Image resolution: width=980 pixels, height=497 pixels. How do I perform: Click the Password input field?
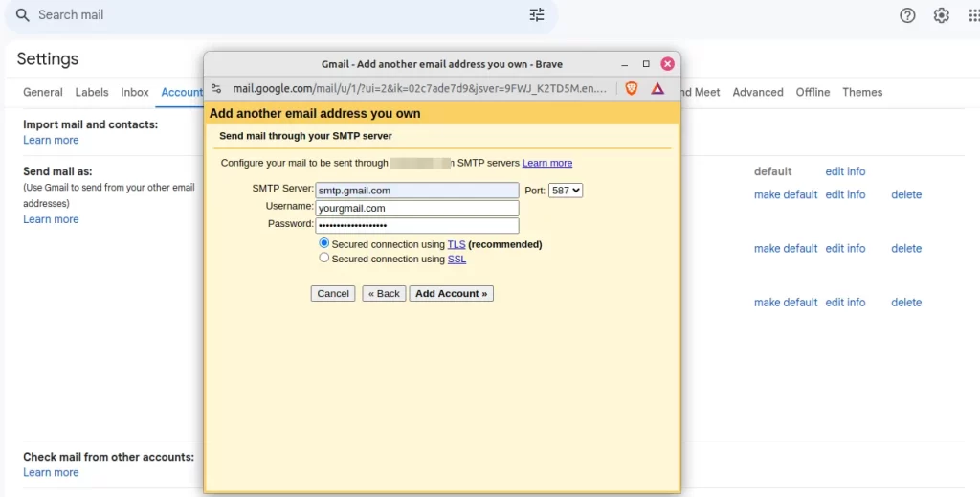click(417, 226)
